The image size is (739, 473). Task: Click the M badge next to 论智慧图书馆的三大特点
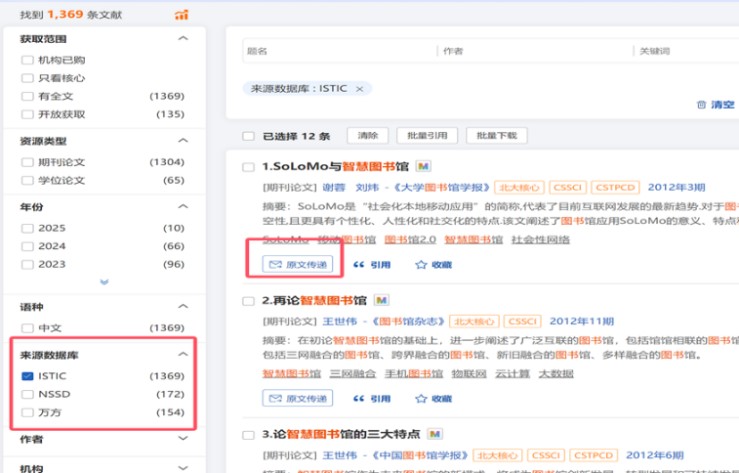pos(435,434)
